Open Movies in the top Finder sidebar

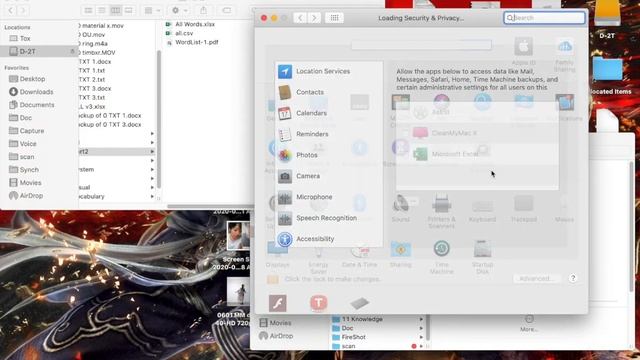(x=25, y=182)
